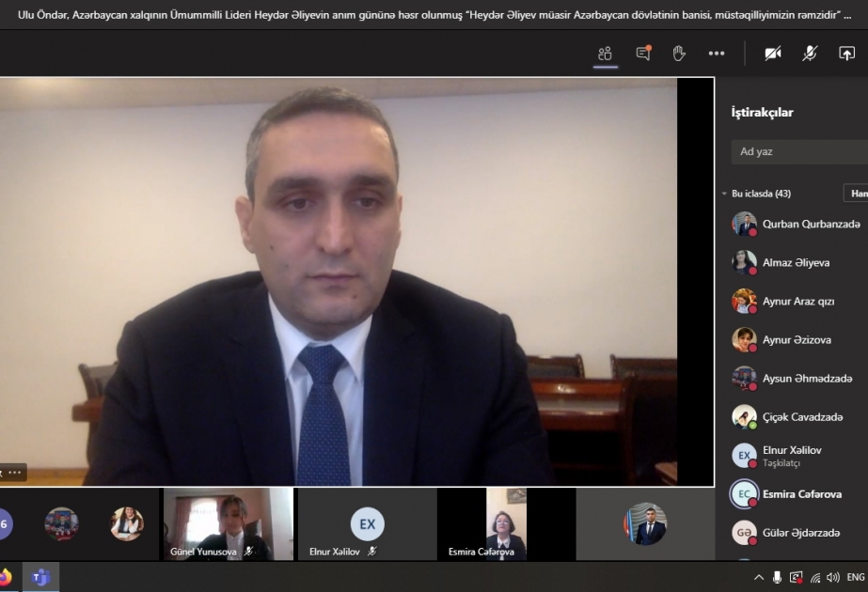Open Firefox from the taskbar
Image resolution: width=868 pixels, height=592 pixels.
pyautogui.click(x=5, y=578)
